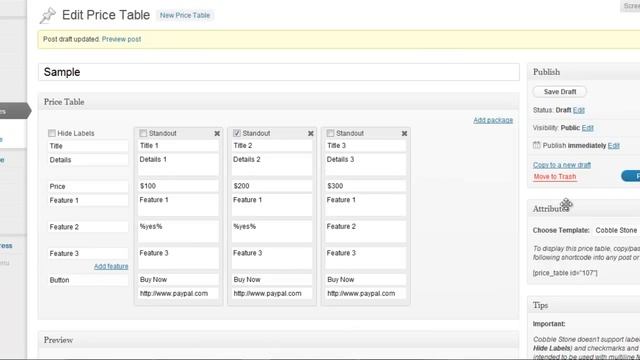This screenshot has width=640, height=360.
Task: Open the Preview post link
Action: (x=121, y=39)
